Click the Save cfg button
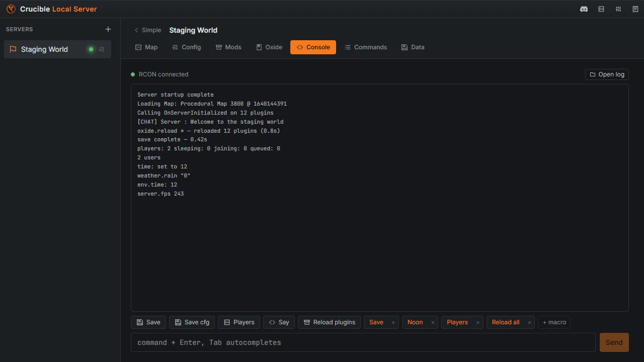 pos(192,322)
